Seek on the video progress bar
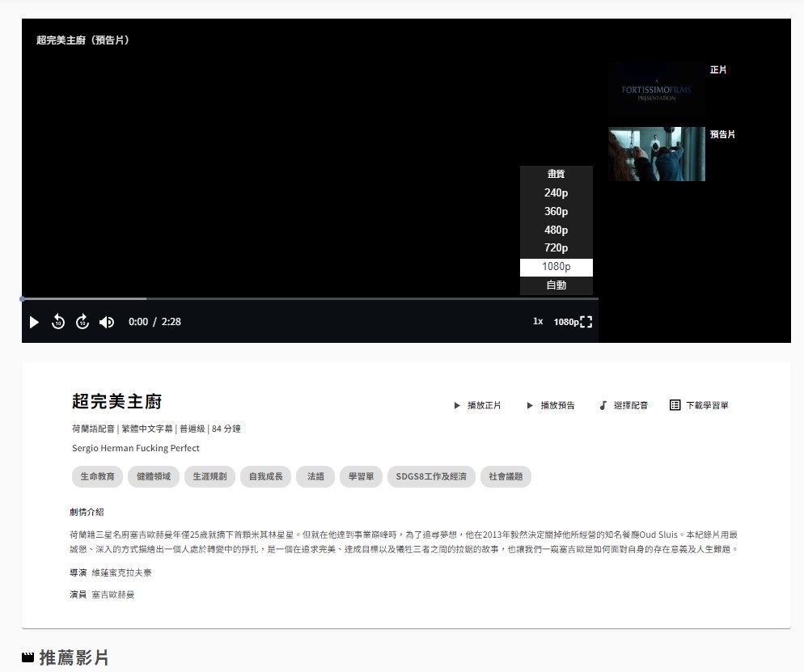The image size is (804, 672). [x=310, y=299]
